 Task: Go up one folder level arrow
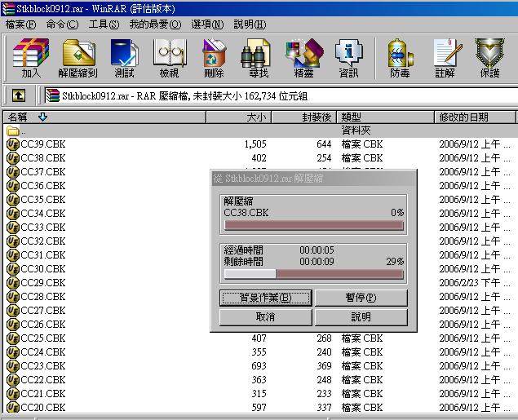(19, 96)
